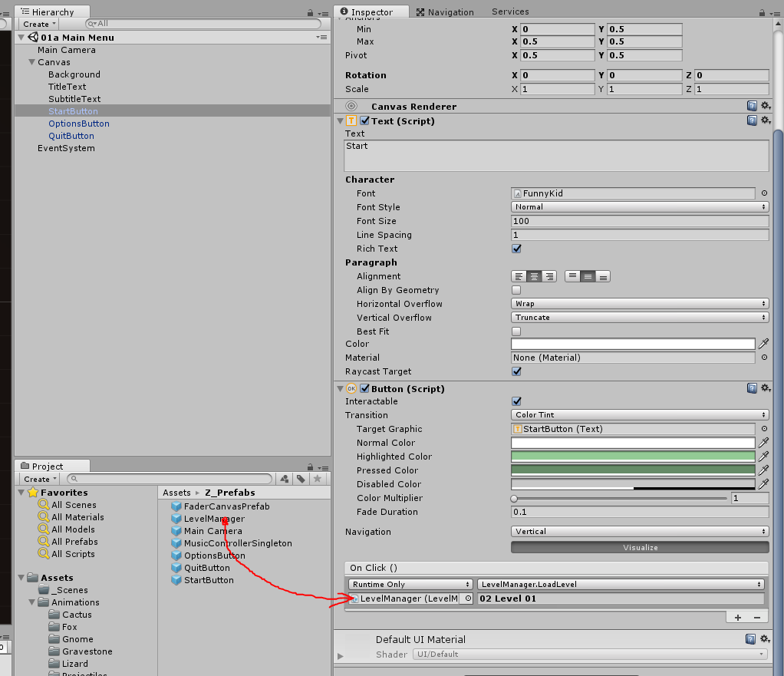The height and width of the screenshot is (676, 784).
Task: Click the eyedropper next to Normal Color
Action: [765, 443]
